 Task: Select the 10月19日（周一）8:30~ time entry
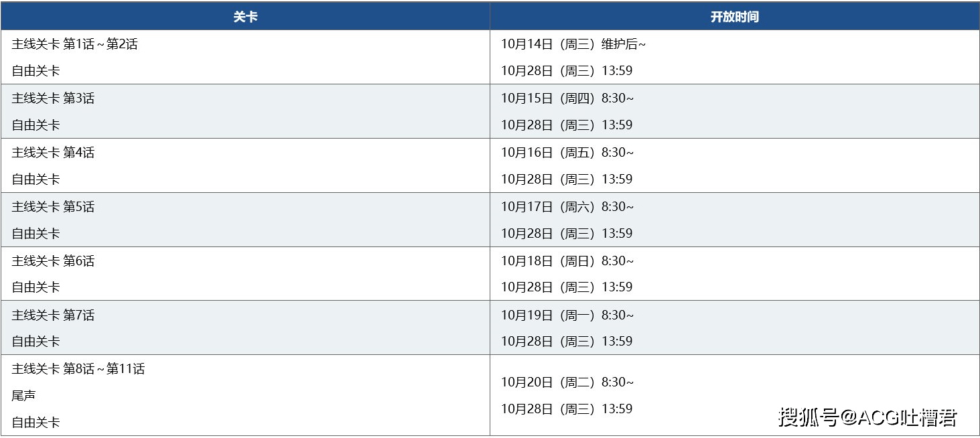(567, 315)
